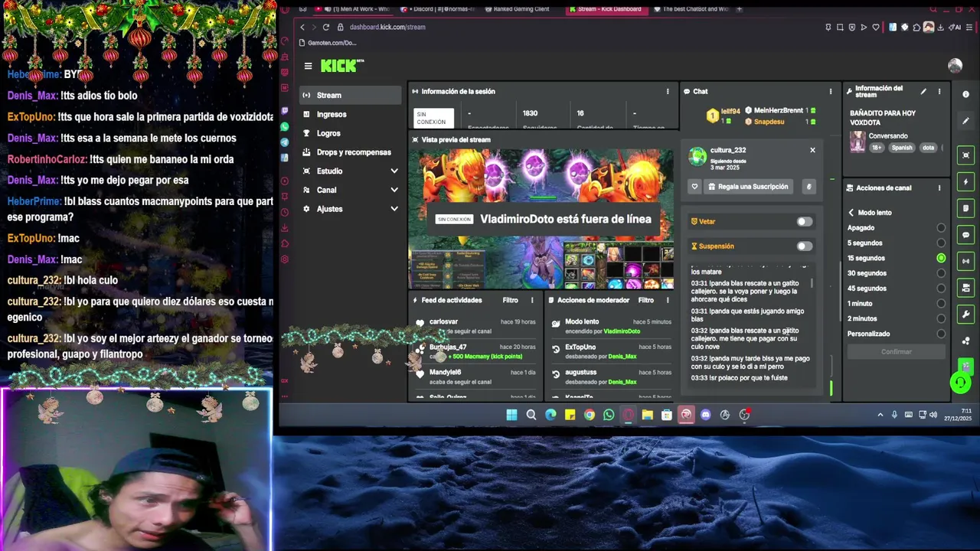Click the stream preview widget icon in toolbar

[965, 155]
